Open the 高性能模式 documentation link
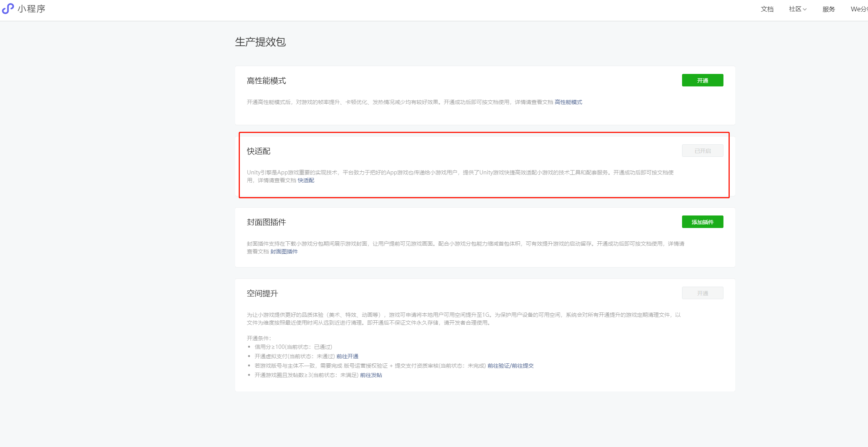 click(568, 102)
